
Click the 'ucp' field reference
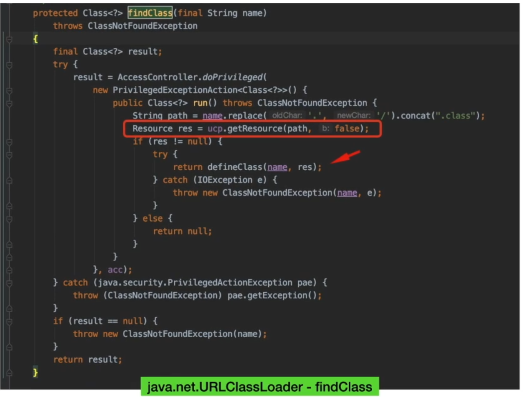[x=215, y=129]
